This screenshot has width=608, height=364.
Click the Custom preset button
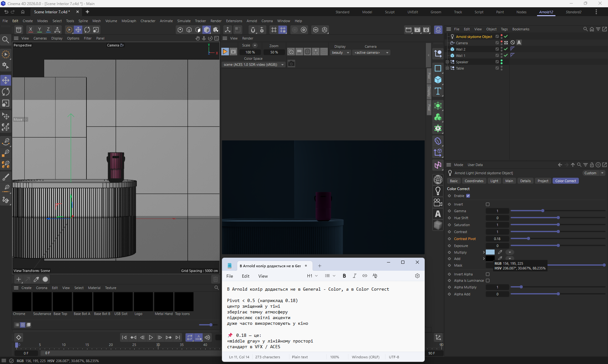click(590, 173)
